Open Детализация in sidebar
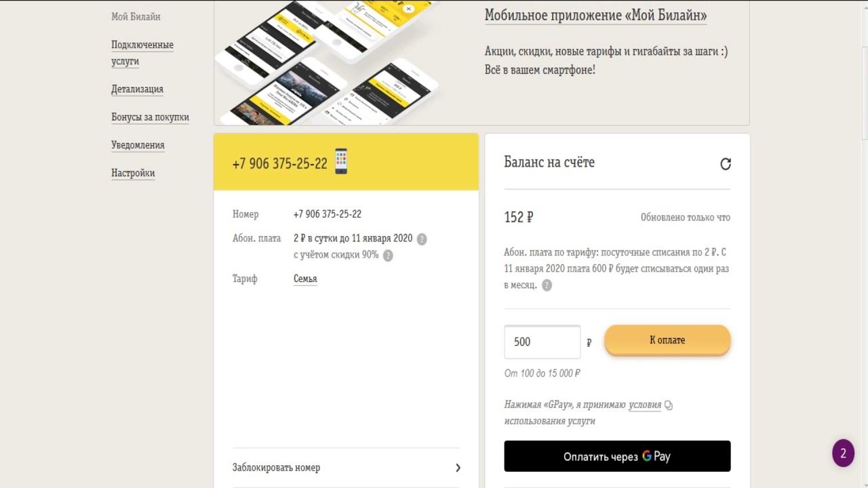The width and height of the screenshot is (868, 488). tap(137, 89)
